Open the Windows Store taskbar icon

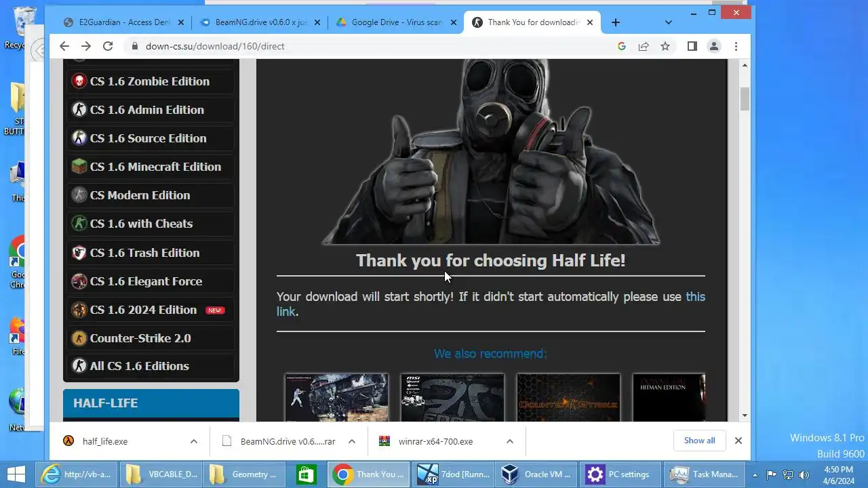coord(307,474)
